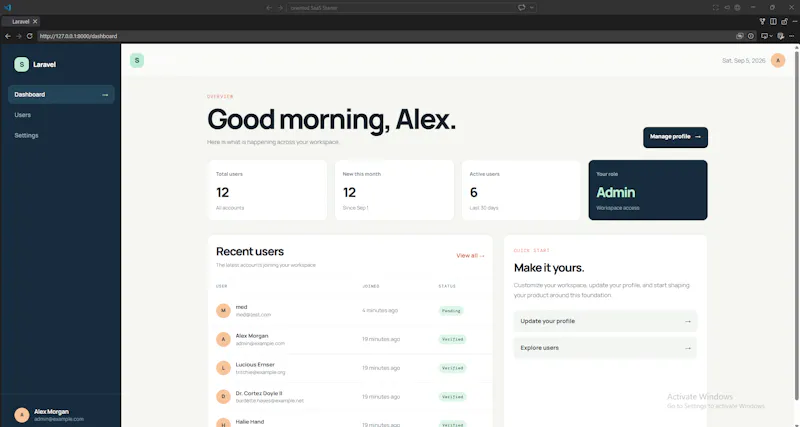800x427 pixels.
Task: Click the name Dr. Cortez Doyle II
Action: (259, 393)
